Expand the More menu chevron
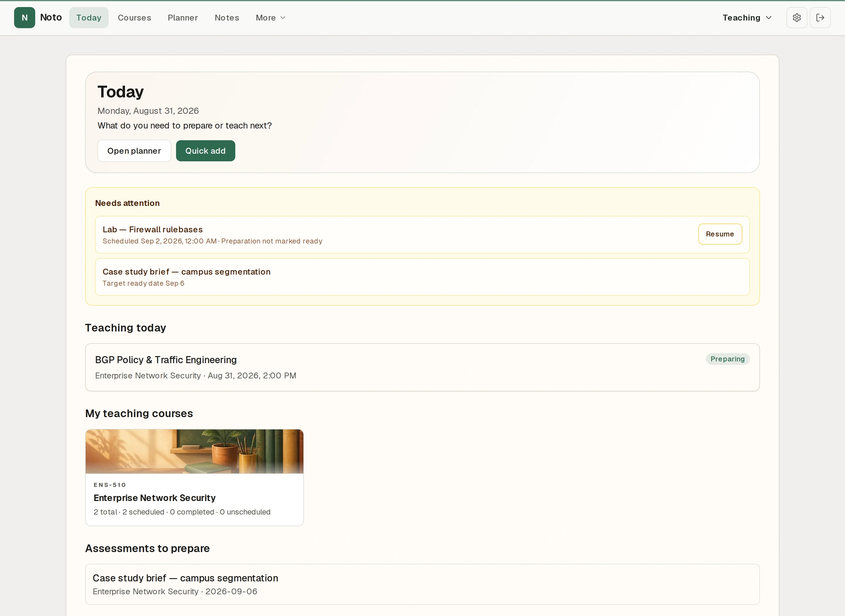Image resolution: width=845 pixels, height=616 pixels. 283,18
